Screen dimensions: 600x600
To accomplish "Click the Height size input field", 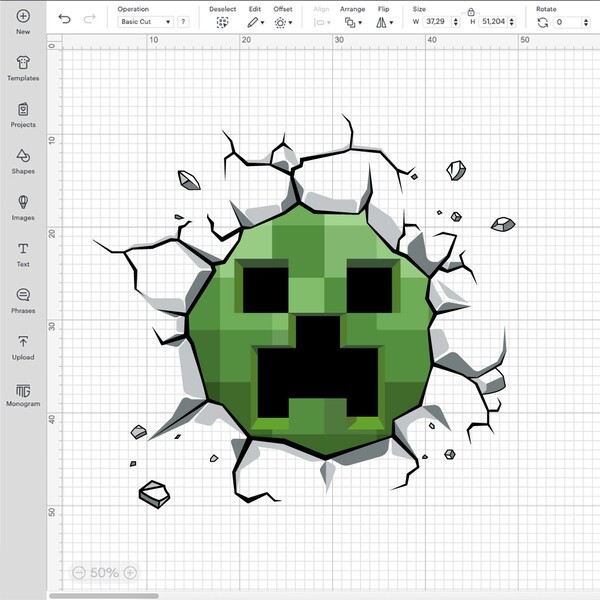I will pos(494,22).
